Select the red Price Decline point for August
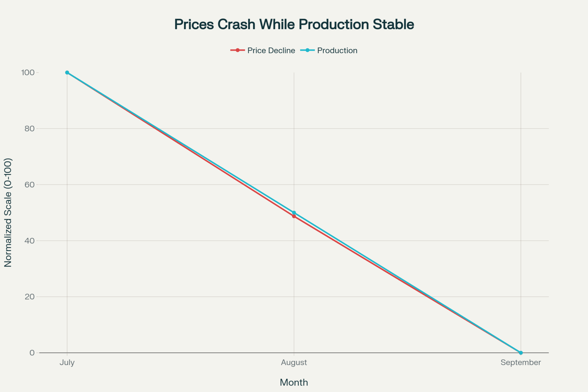Image resolution: width=588 pixels, height=392 pixels. [294, 216]
